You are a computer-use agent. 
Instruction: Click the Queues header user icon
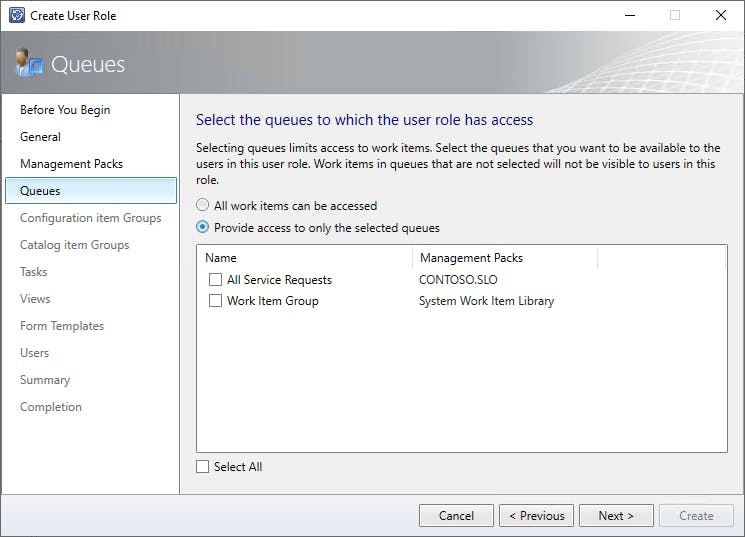click(x=28, y=64)
